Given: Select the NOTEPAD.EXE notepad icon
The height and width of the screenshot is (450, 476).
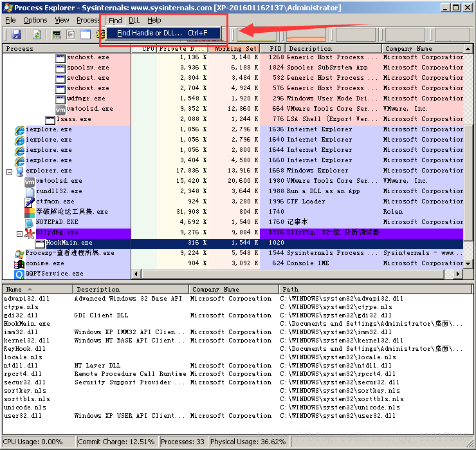Looking at the screenshot, I should tap(30, 222).
